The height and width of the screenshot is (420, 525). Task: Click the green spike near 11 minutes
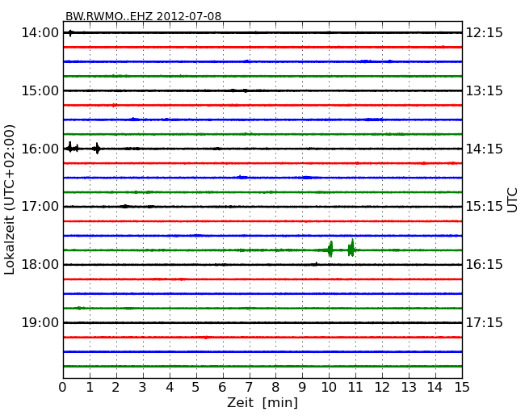(351, 248)
